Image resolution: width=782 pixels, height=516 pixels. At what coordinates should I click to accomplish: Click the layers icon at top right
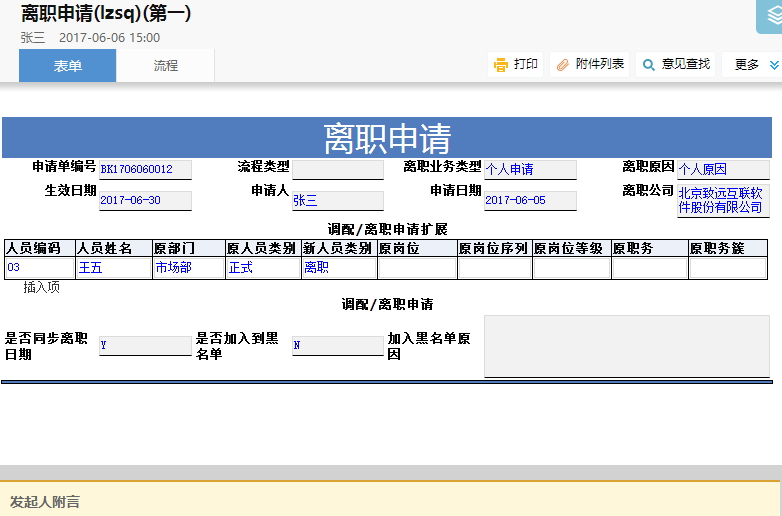coord(770,15)
